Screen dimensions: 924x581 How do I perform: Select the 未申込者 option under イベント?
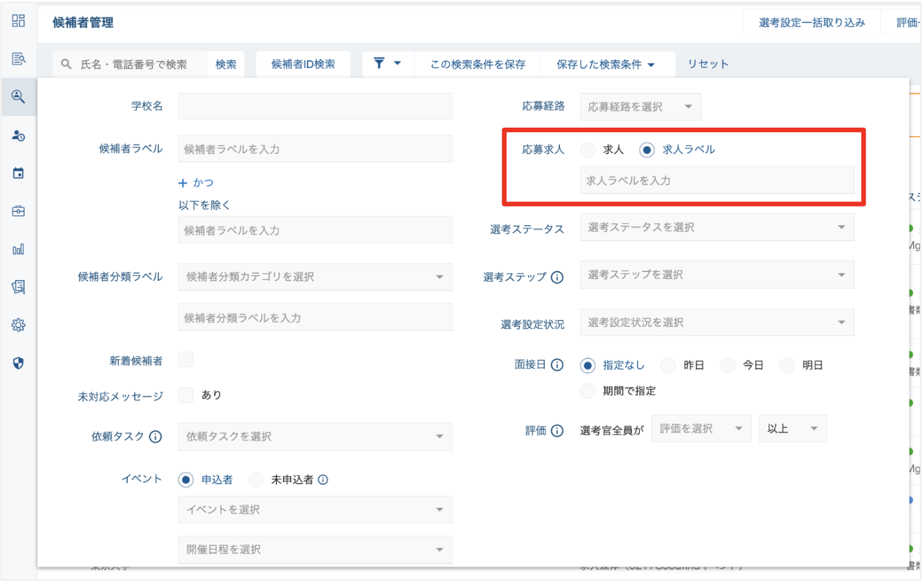coord(256,479)
